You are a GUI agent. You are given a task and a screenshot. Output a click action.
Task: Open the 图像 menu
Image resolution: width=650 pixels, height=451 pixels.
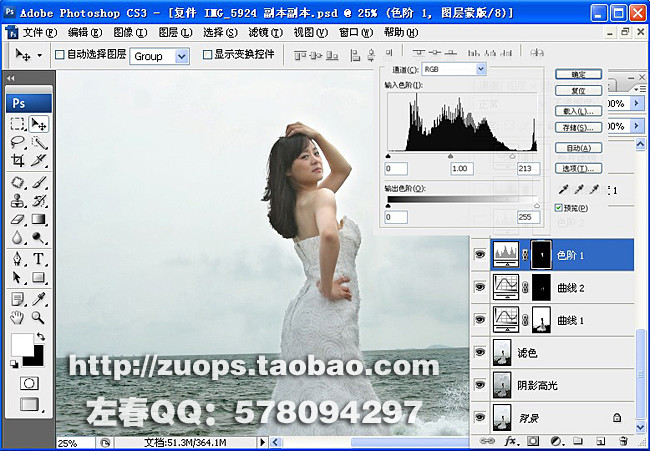pos(130,32)
